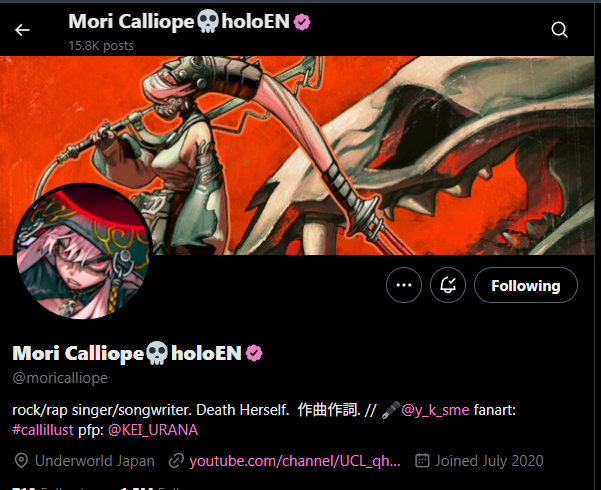Toggle post notifications bell

coord(448,285)
